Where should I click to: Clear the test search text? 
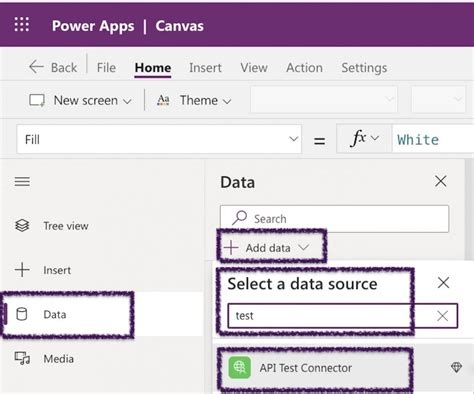pyautogui.click(x=442, y=316)
